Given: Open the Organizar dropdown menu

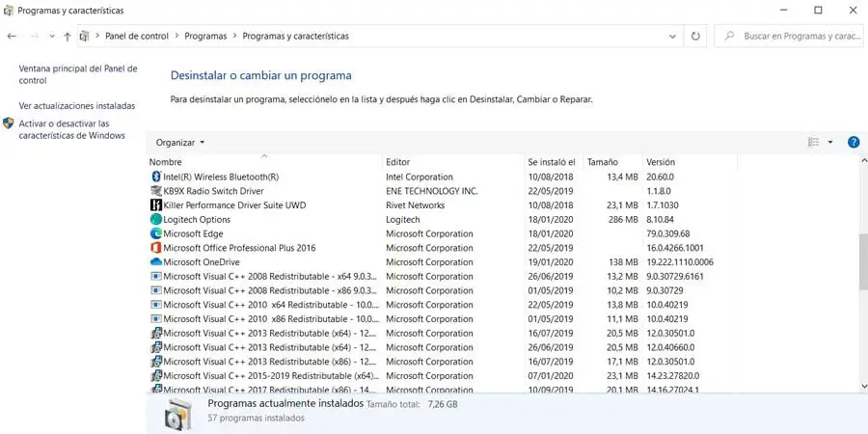Looking at the screenshot, I should [x=180, y=143].
